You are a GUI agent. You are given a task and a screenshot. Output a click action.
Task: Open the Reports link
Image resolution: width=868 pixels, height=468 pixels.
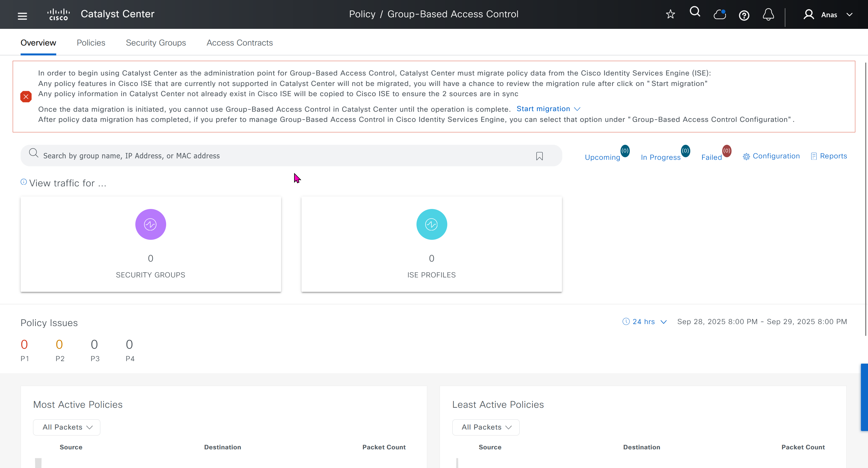click(x=828, y=156)
